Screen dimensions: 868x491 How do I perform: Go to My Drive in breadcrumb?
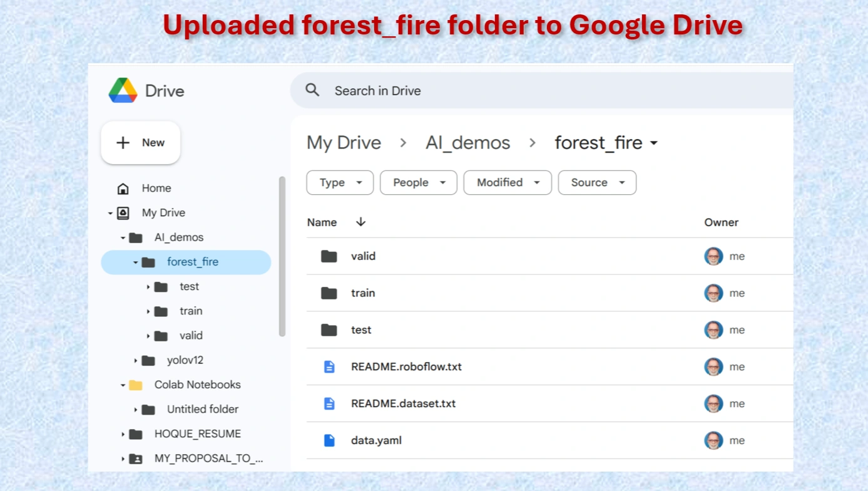click(x=344, y=143)
